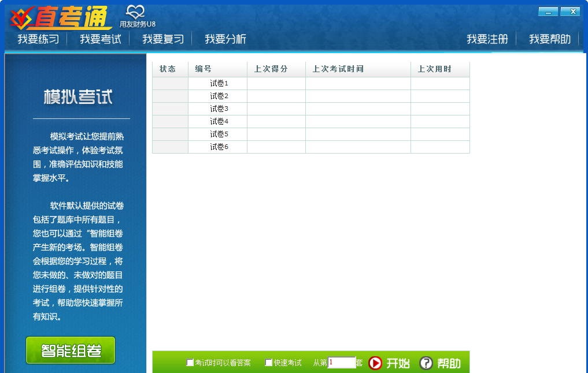Click the 上次得分 column header
Screen dimensions: 588x373
coord(271,68)
